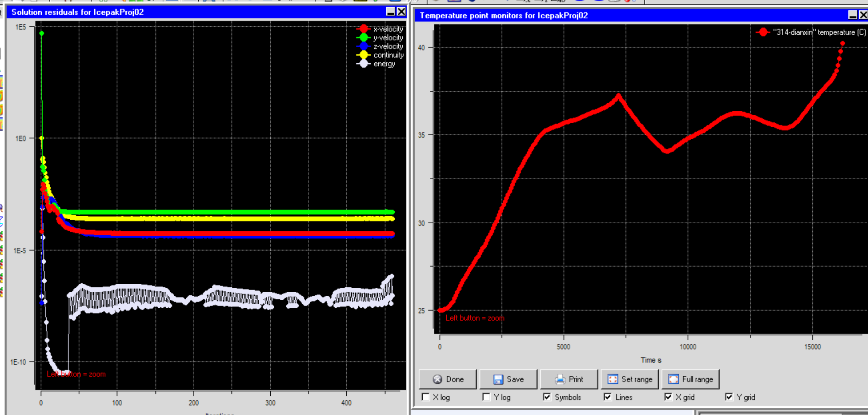Image resolution: width=868 pixels, height=415 pixels.
Task: Click the 40 temperature axis label
Action: pos(421,48)
